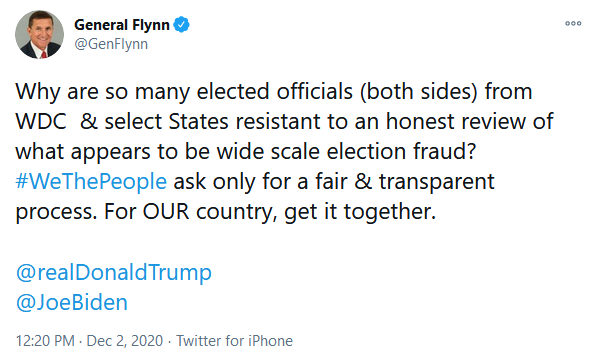
Task: Click the Dec 2, 2020 date
Action: coord(125,341)
